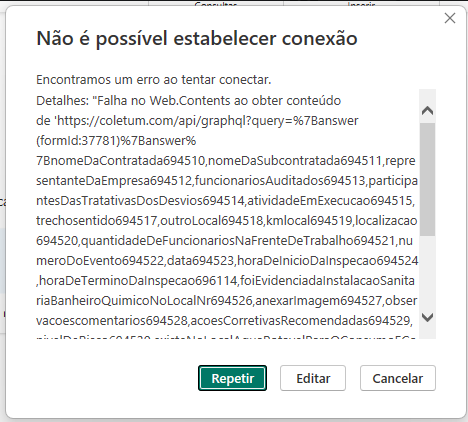468x422 pixels.
Task: Click the gray scrollbar thumb
Action: (x=427, y=179)
